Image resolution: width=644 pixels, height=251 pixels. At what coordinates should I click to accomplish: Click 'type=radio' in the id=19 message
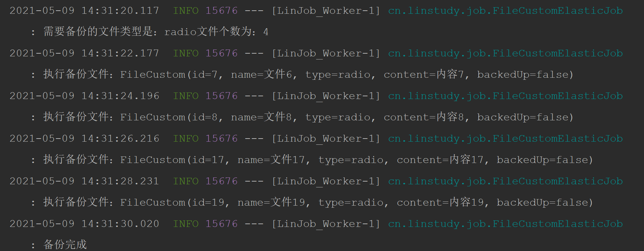point(351,203)
